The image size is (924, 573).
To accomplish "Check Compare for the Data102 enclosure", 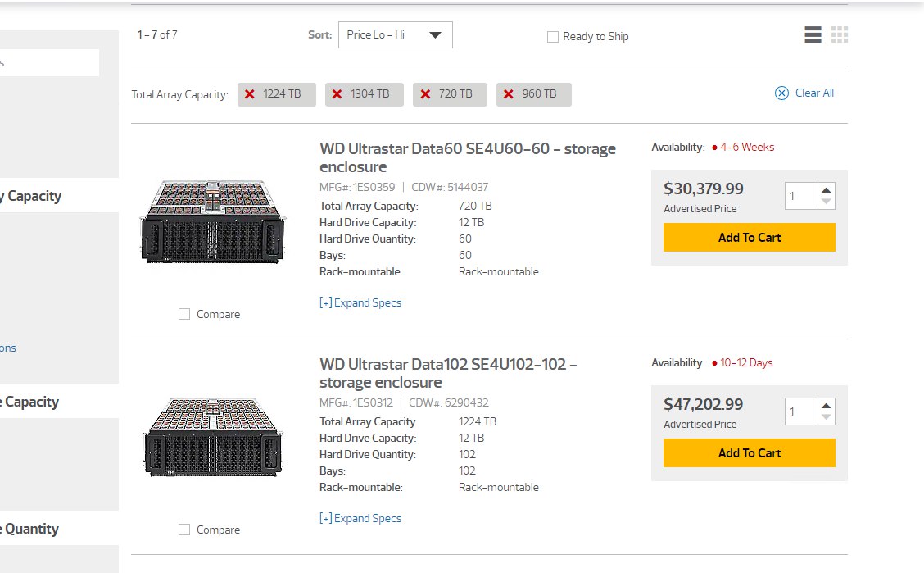I will click(184, 530).
